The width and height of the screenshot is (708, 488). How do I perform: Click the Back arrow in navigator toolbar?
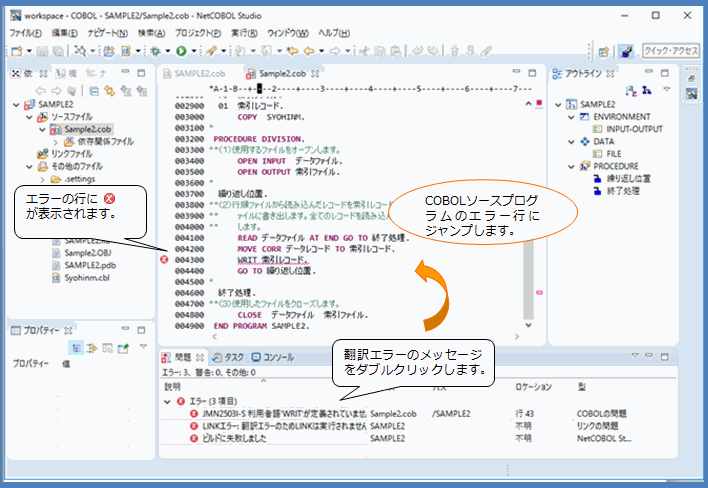[x=40, y=90]
